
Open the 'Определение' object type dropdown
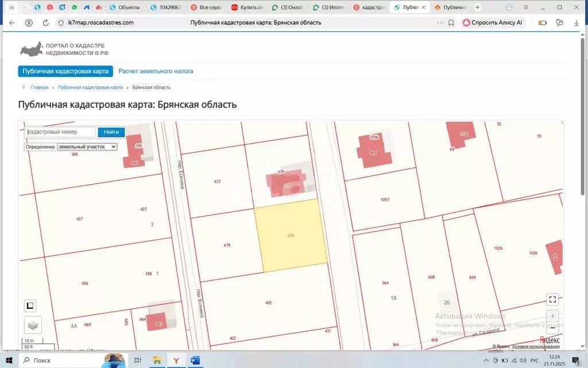(87, 147)
